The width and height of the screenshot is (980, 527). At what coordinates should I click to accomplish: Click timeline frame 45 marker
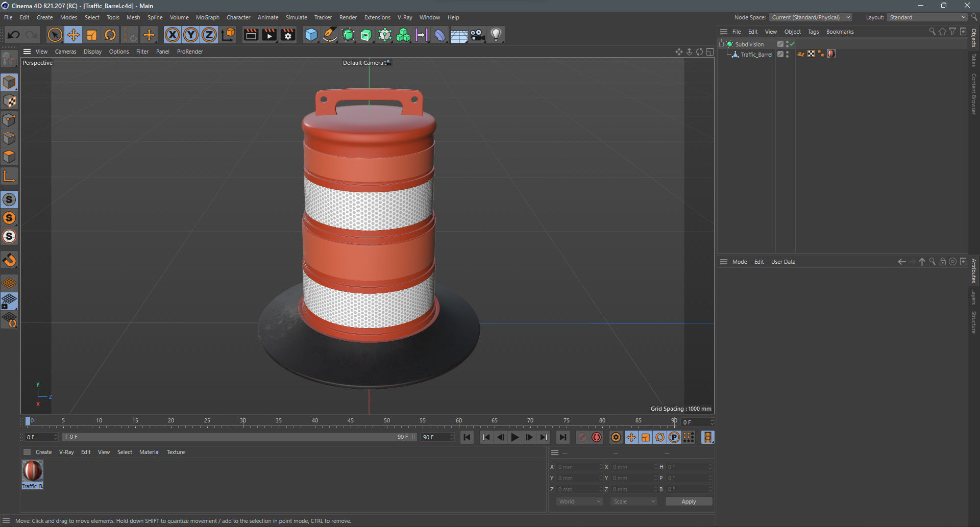point(351,420)
